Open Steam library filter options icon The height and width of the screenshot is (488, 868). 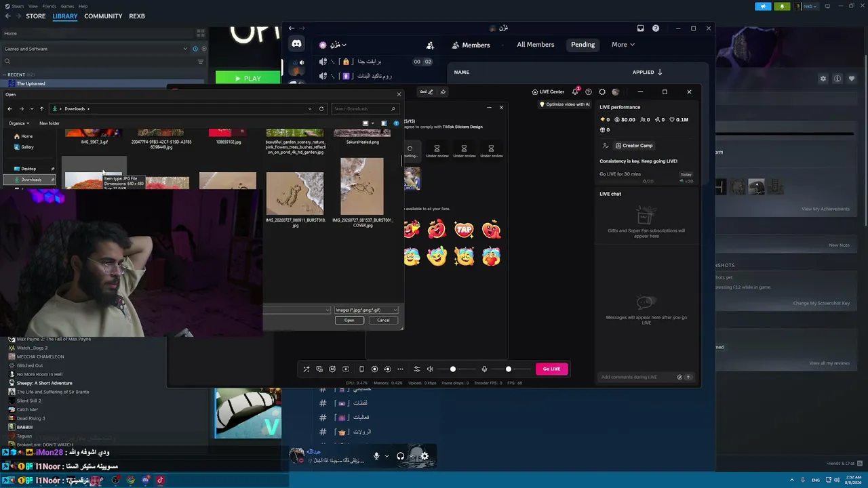click(x=201, y=62)
